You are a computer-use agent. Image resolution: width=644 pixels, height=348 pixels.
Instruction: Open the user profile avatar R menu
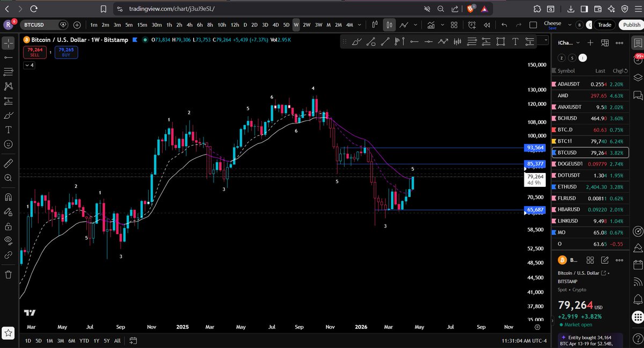(x=9, y=25)
